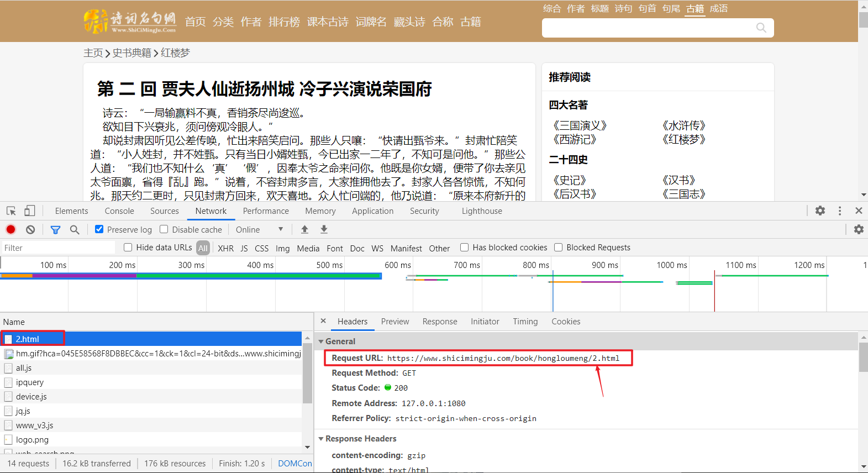This screenshot has width=868, height=473.
Task: Toggle Preserve log checkbox
Action: [x=99, y=229]
